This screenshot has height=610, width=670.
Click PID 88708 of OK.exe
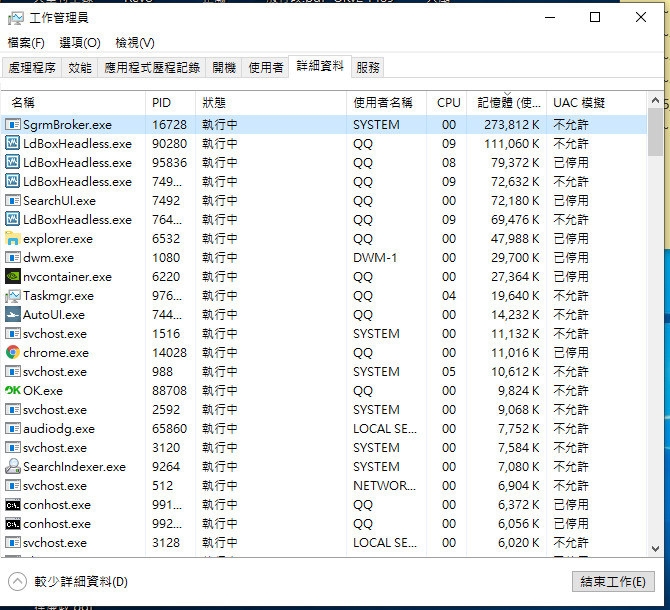tap(169, 390)
